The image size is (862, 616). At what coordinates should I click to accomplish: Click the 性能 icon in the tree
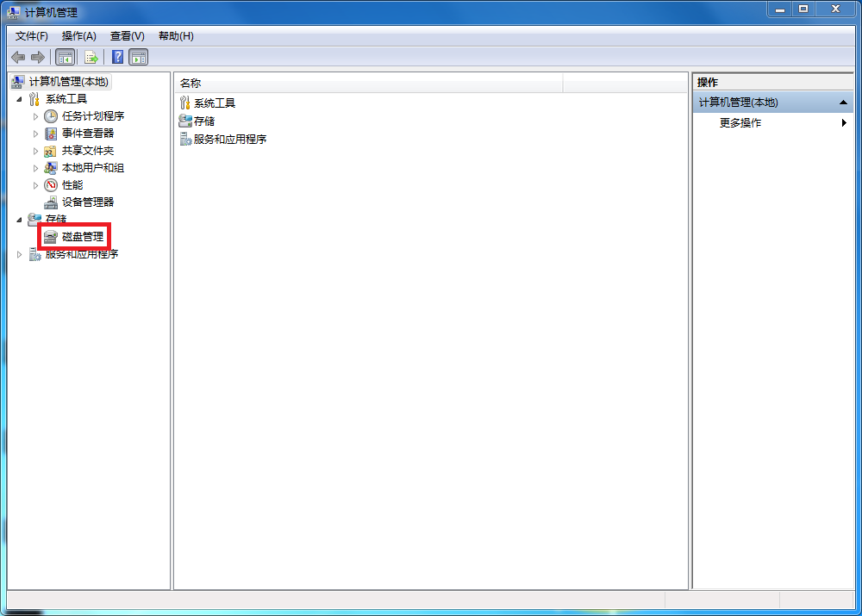pos(51,185)
